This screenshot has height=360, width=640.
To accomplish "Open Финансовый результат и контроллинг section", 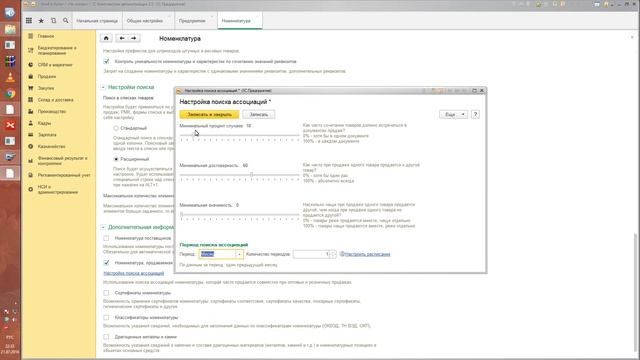I will point(62,160).
